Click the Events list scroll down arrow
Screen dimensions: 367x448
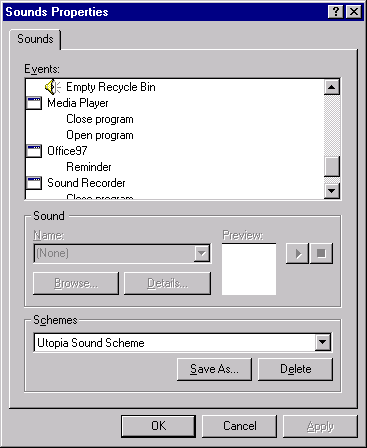tap(332, 191)
